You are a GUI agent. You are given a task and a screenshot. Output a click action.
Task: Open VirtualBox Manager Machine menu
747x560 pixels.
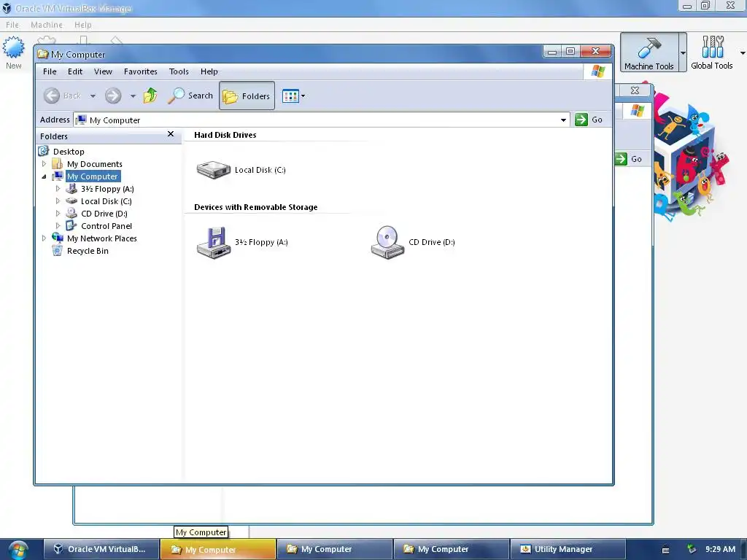(47, 25)
